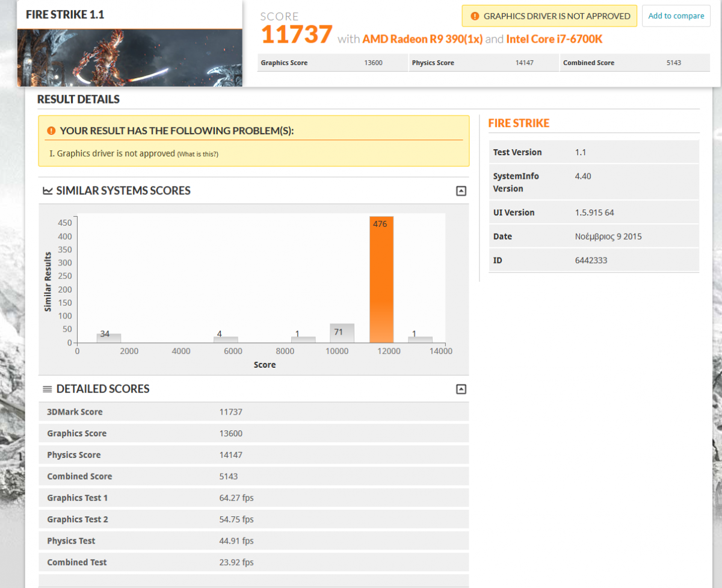
Task: Click the gray bar labeled 4
Action: tap(226, 339)
